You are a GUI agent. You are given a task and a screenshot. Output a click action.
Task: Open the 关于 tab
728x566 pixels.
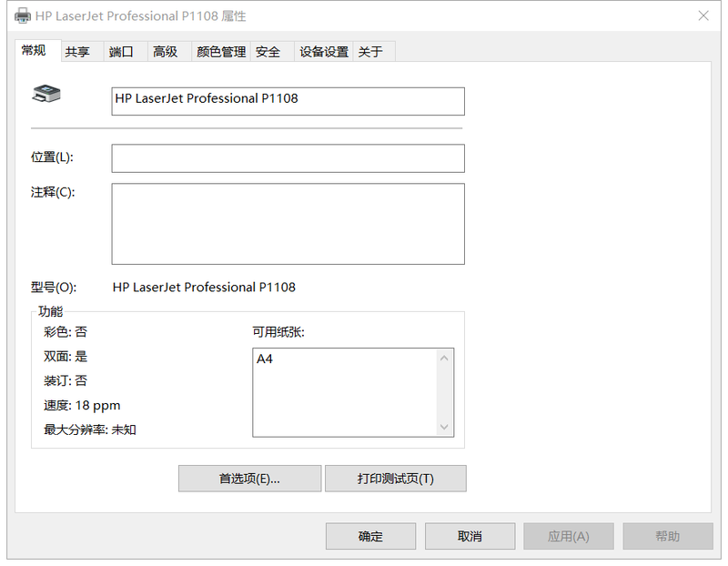[x=370, y=53]
